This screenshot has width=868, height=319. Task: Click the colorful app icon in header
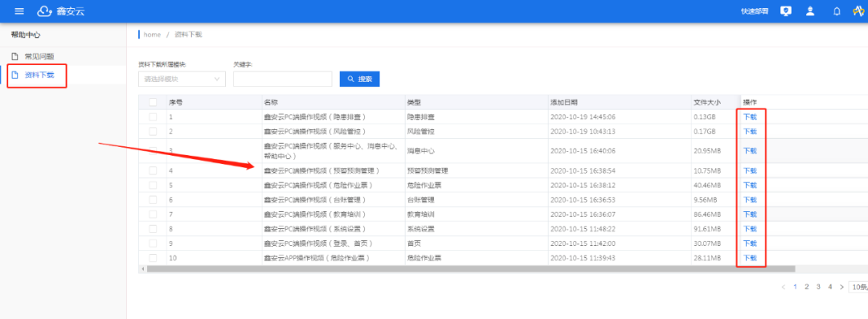coord(858,11)
